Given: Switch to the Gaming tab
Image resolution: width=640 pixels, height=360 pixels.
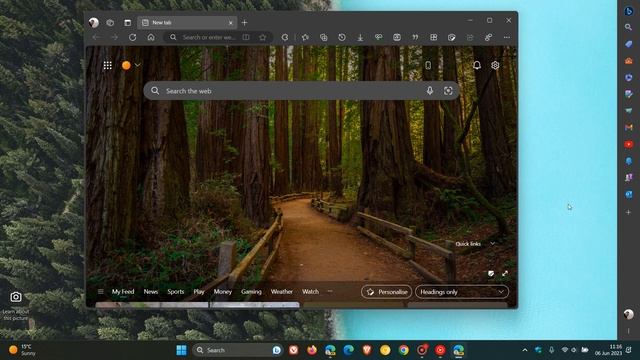Looking at the screenshot, I should (x=251, y=291).
